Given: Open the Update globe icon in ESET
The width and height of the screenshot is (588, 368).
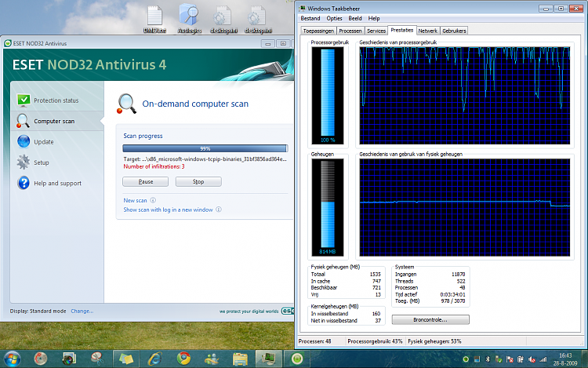Looking at the screenshot, I should click(x=24, y=141).
